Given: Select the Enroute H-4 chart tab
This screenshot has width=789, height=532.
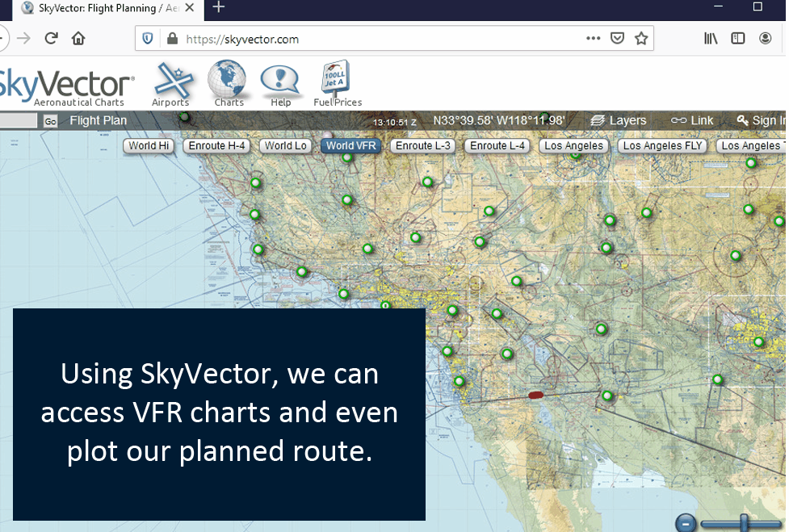Looking at the screenshot, I should 217,146.
